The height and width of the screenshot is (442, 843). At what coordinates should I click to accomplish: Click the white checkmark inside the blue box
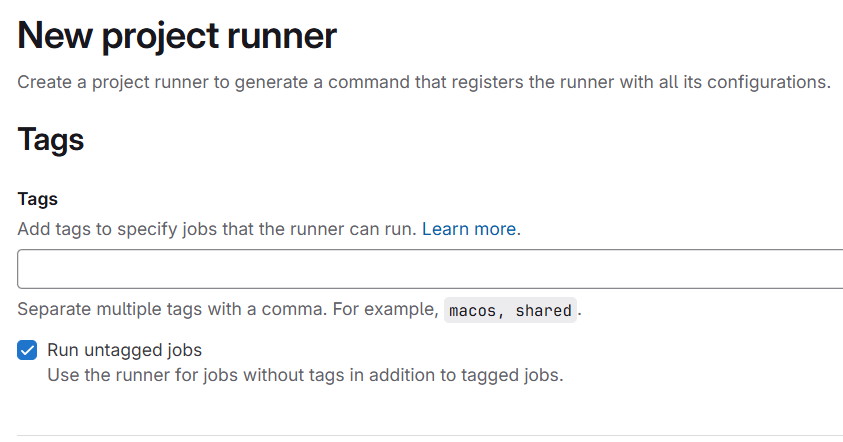coord(28,351)
